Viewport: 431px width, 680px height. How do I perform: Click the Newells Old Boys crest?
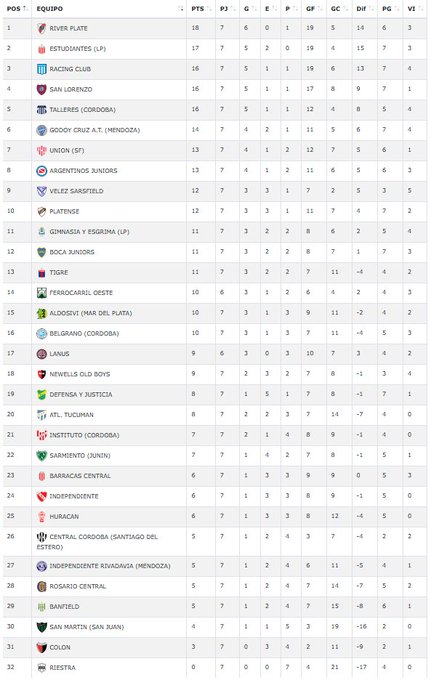(42, 374)
